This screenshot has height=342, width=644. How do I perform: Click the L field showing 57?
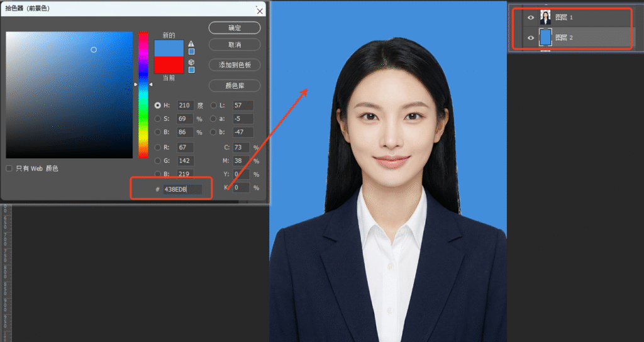pos(243,106)
